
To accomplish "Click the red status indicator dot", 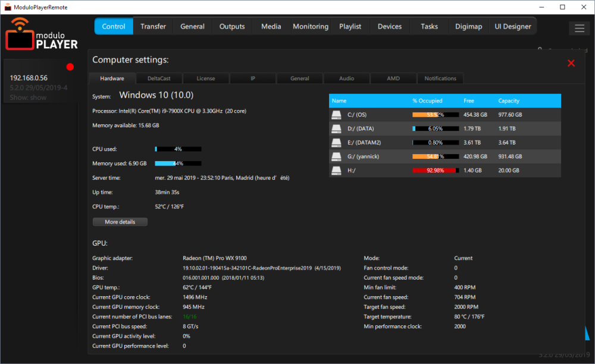I will click(x=70, y=67).
